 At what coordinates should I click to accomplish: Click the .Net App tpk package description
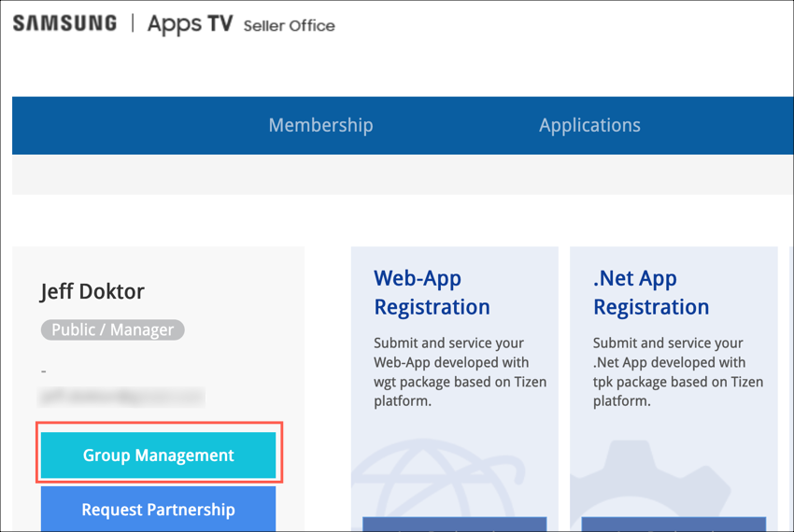tap(677, 371)
